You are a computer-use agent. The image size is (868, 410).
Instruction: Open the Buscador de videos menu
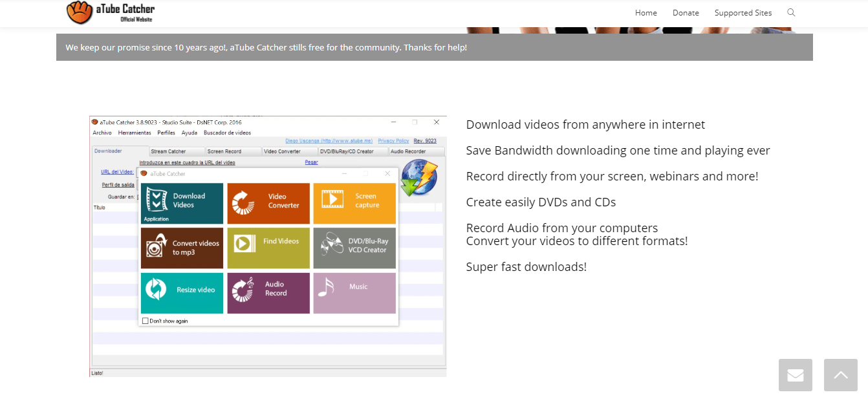pyautogui.click(x=227, y=133)
